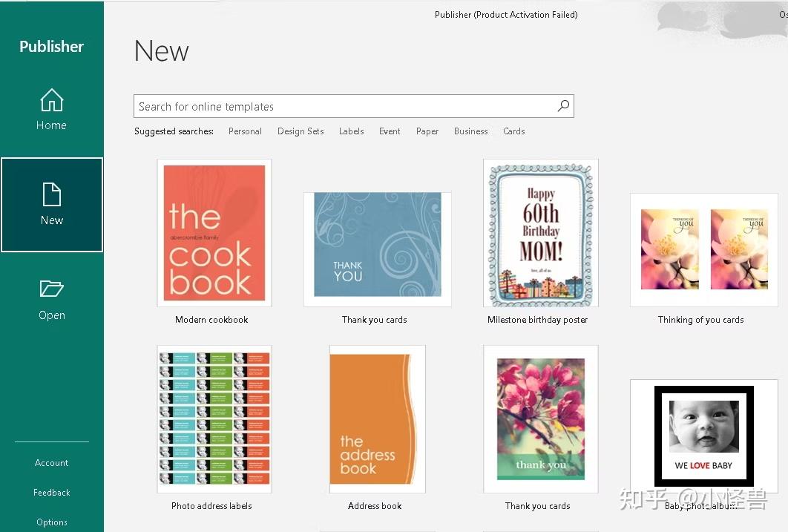Choose the Event suggested search
Image resolution: width=788 pixels, height=532 pixels.
click(x=390, y=131)
